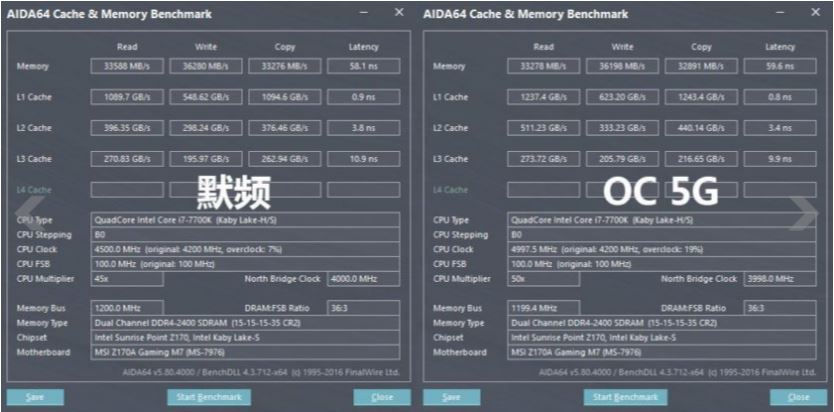Select the L2 Cache Copy value 440.14 GB/s
The height and width of the screenshot is (412, 834).
[701, 128]
